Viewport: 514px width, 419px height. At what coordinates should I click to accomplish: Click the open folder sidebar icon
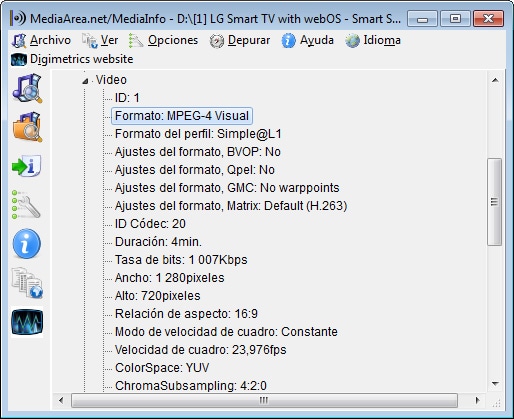(x=27, y=127)
